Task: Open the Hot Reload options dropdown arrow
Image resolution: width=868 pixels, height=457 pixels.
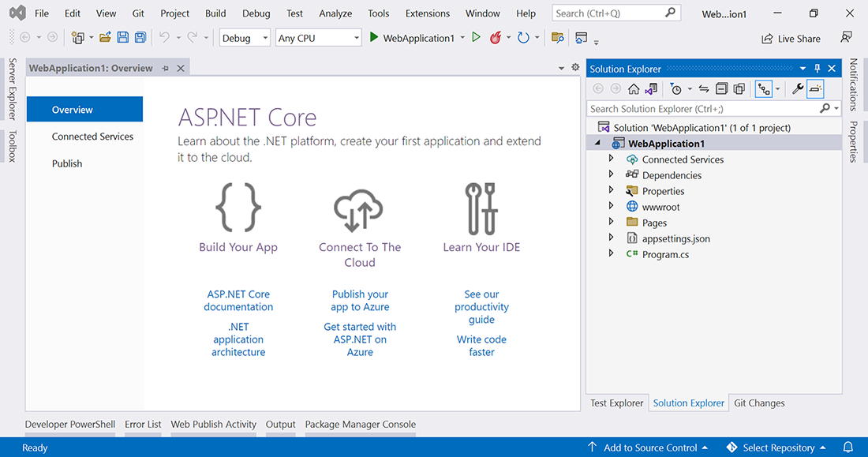Action: click(508, 38)
